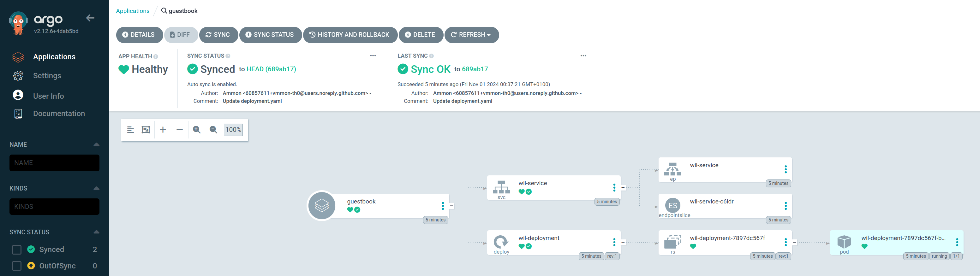Screen dimensions: 980x276
Task: Open User Info in the sidebar
Action: [x=48, y=96]
